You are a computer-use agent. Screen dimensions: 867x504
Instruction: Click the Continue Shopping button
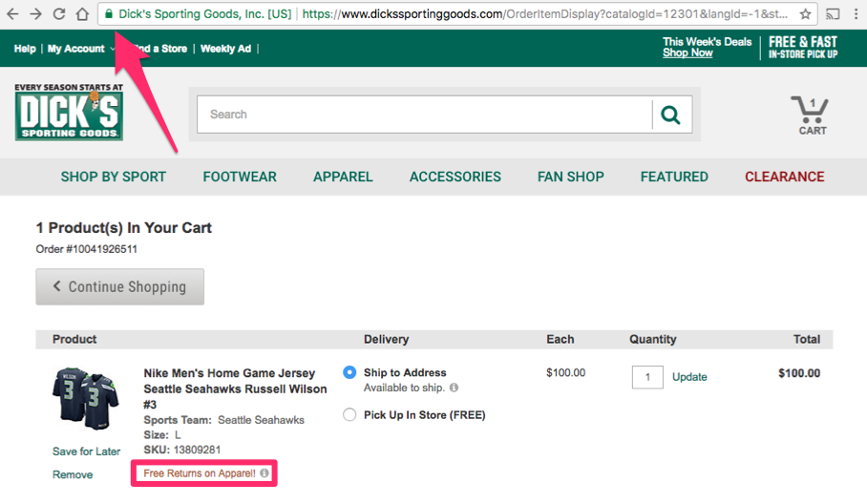pyautogui.click(x=120, y=286)
